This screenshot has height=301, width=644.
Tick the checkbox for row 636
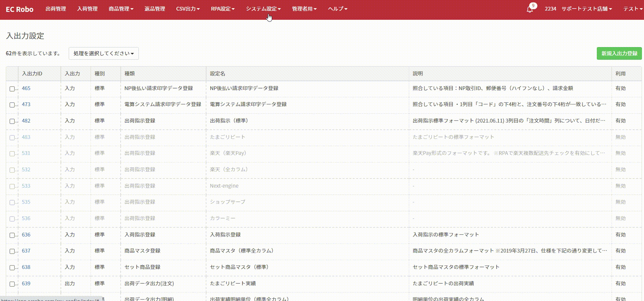[x=12, y=235]
